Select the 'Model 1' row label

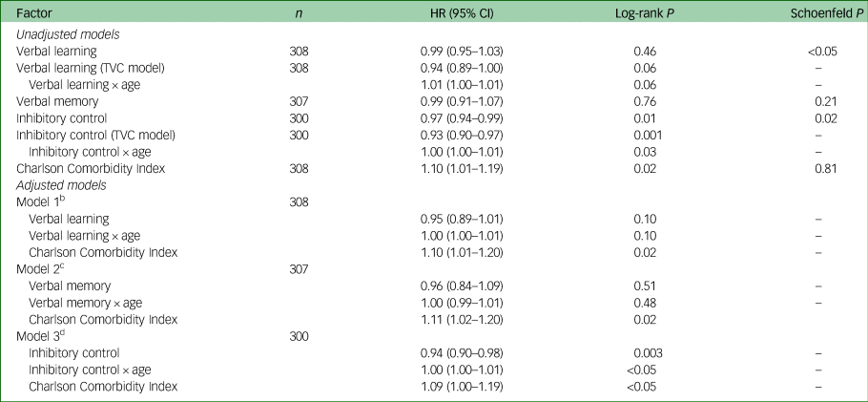click(37, 201)
